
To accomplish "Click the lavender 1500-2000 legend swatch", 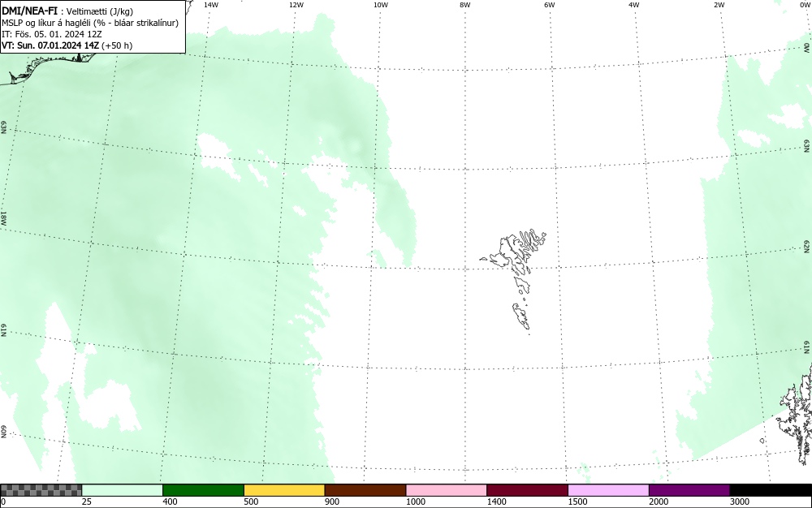I will (608, 490).
